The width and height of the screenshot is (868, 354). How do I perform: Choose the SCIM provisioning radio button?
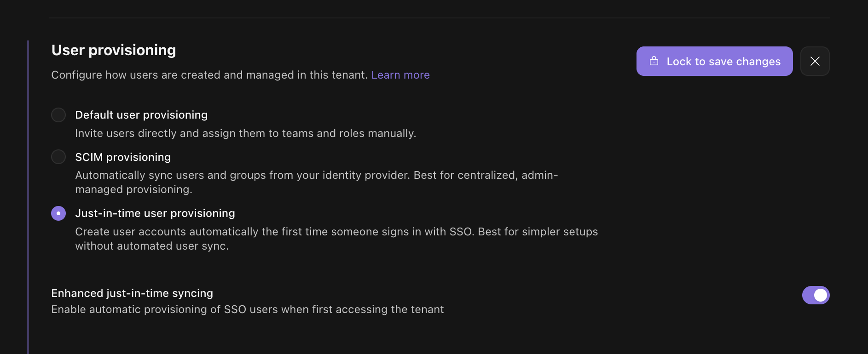click(x=58, y=157)
